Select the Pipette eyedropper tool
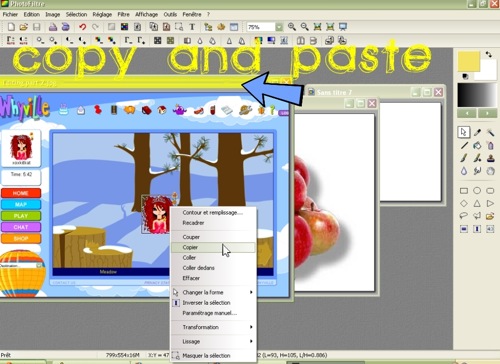 (x=477, y=132)
